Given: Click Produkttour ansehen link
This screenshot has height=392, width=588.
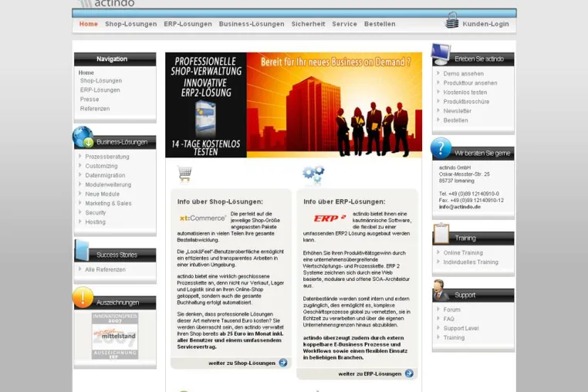Looking at the screenshot, I should [x=470, y=83].
